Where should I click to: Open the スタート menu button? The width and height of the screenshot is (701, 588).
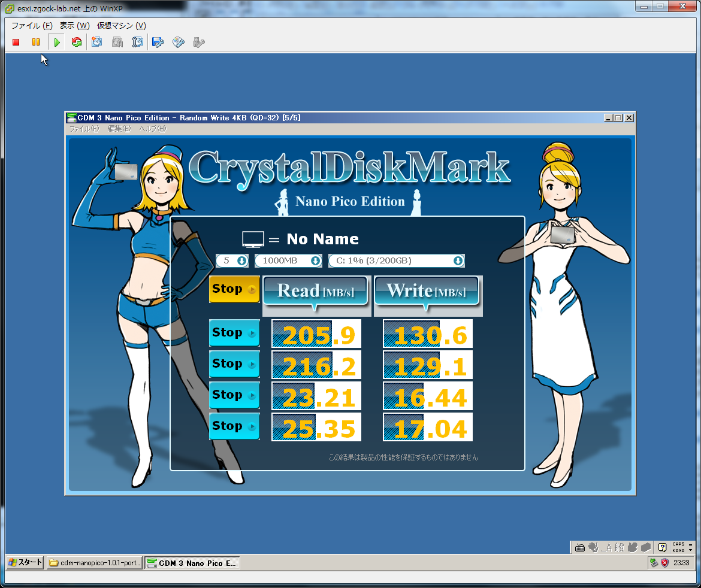[x=26, y=562]
